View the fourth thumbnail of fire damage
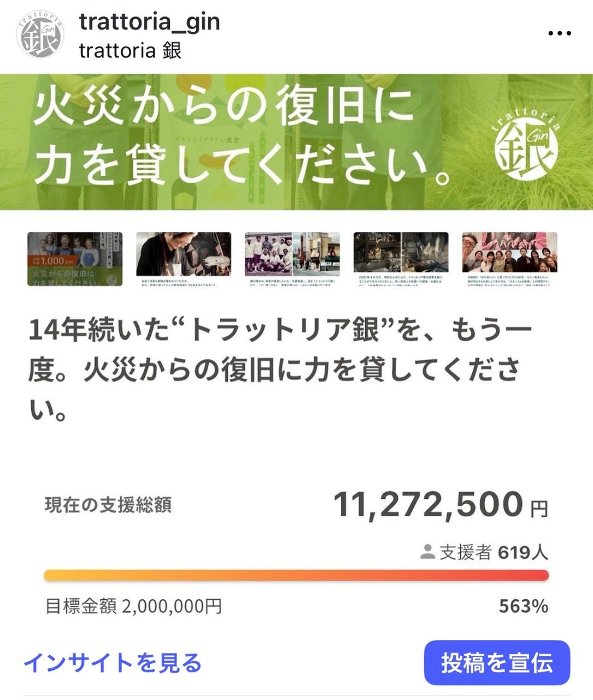 click(401, 259)
